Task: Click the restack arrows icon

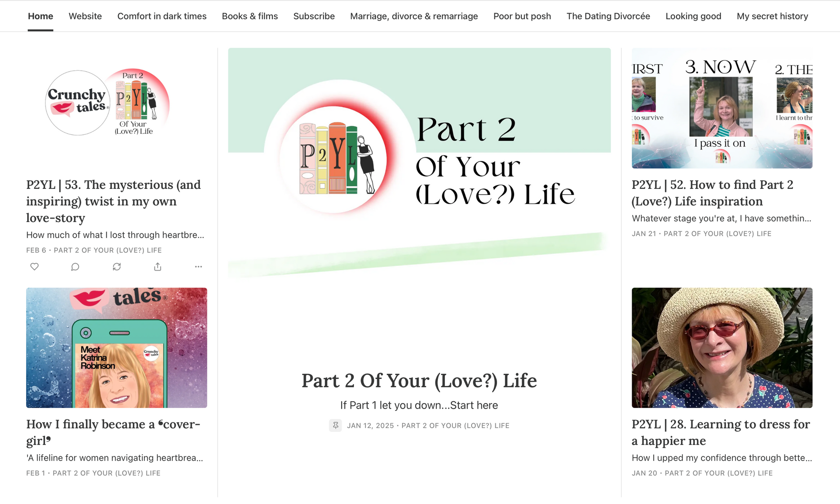Action: [116, 267]
